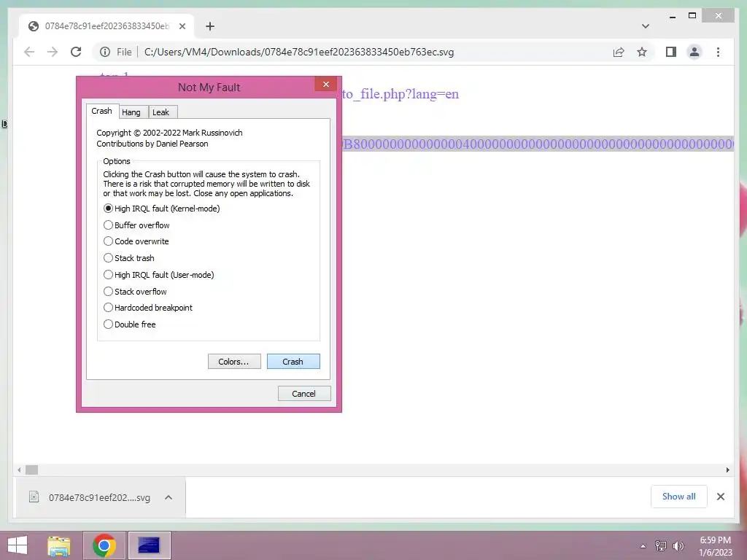Open the to_file.php?lang=en link

pyautogui.click(x=400, y=94)
